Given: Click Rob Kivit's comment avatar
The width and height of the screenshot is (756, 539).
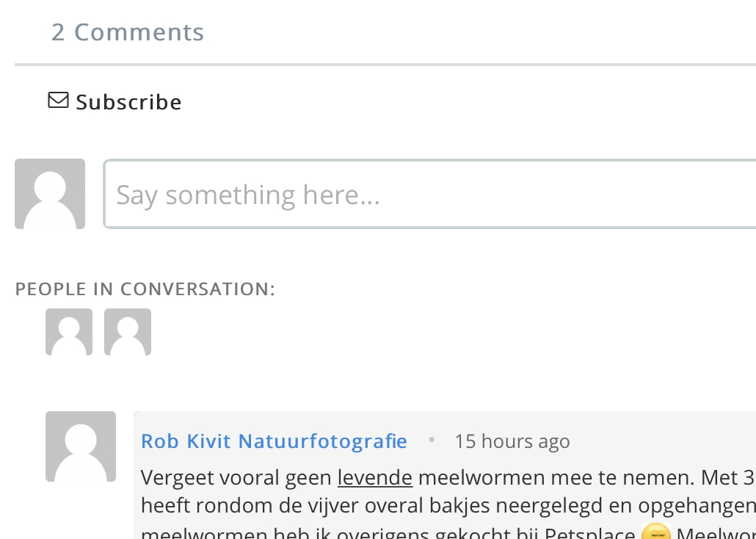Looking at the screenshot, I should [x=81, y=446].
